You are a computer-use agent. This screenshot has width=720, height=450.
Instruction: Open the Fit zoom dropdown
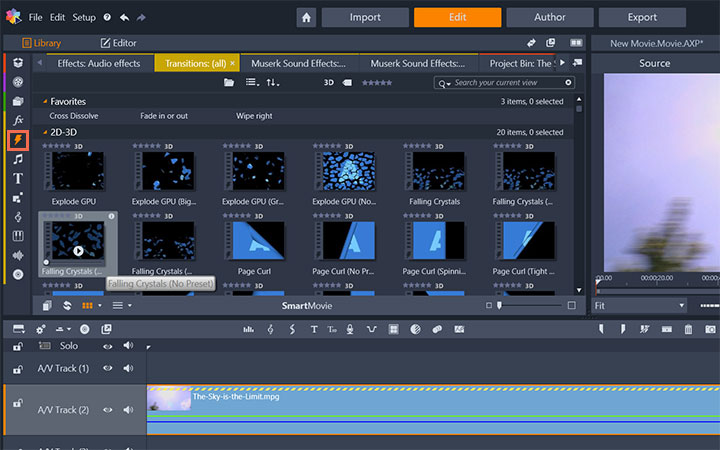(640, 305)
